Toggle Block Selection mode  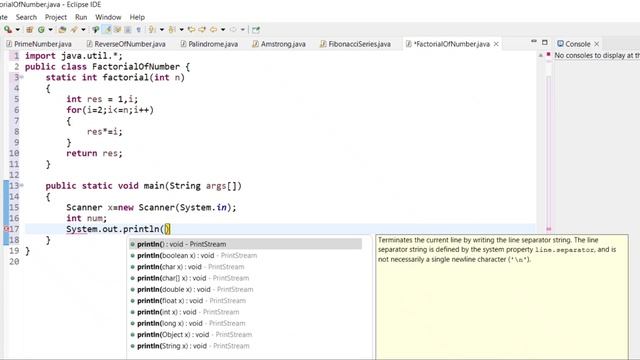tap(128, 29)
